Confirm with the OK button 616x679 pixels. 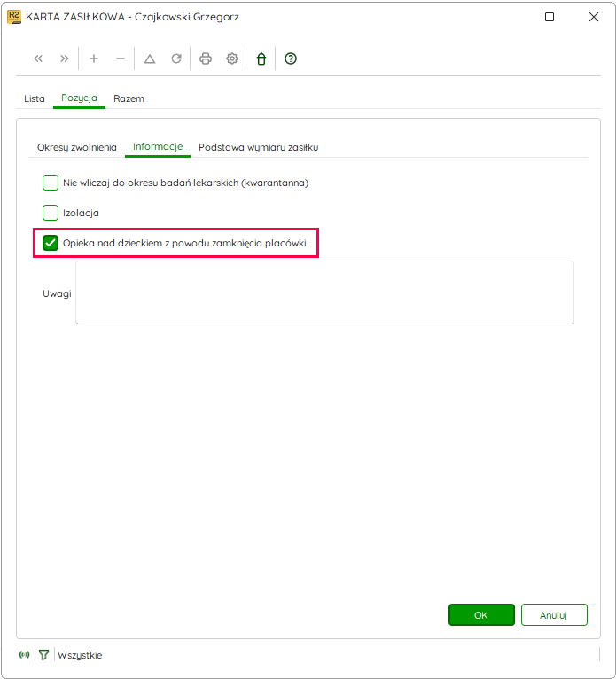481,615
